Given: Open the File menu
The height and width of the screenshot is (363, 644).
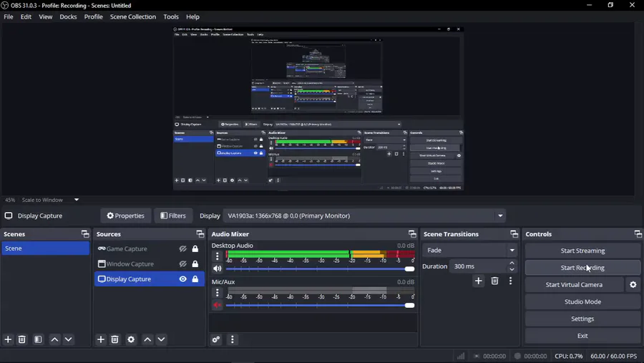Looking at the screenshot, I should pyautogui.click(x=8, y=17).
